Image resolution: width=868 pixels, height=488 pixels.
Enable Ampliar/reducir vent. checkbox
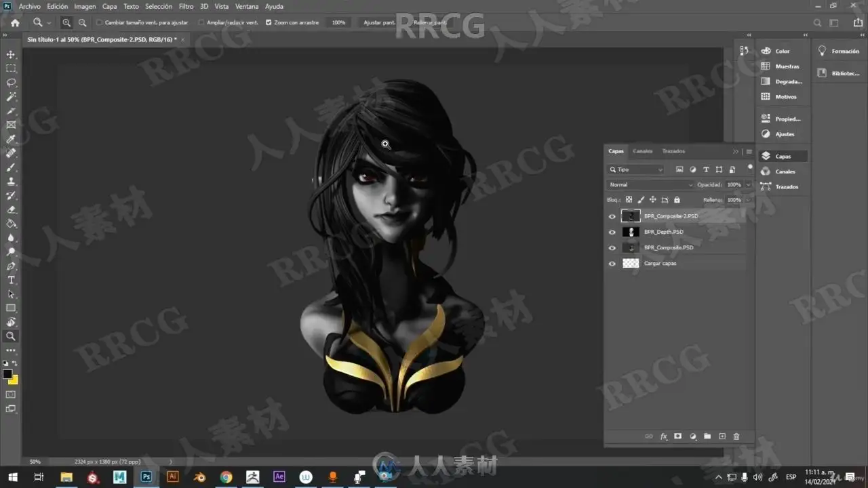tap(201, 22)
